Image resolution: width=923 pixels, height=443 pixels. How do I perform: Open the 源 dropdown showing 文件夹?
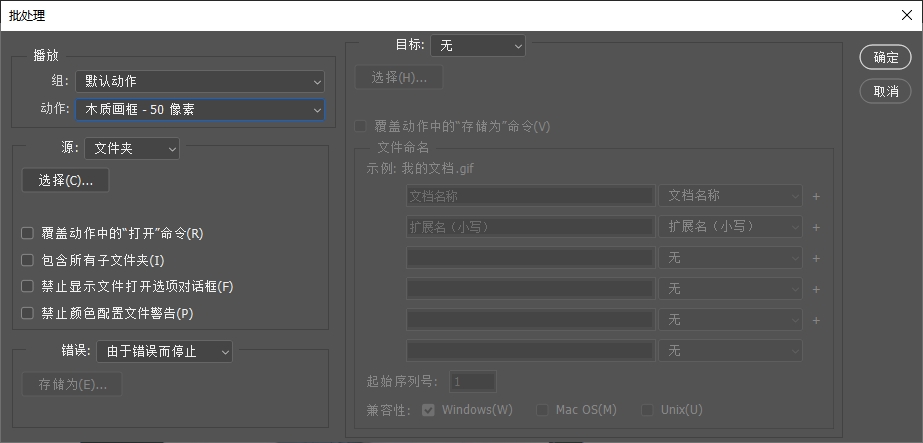[132, 148]
